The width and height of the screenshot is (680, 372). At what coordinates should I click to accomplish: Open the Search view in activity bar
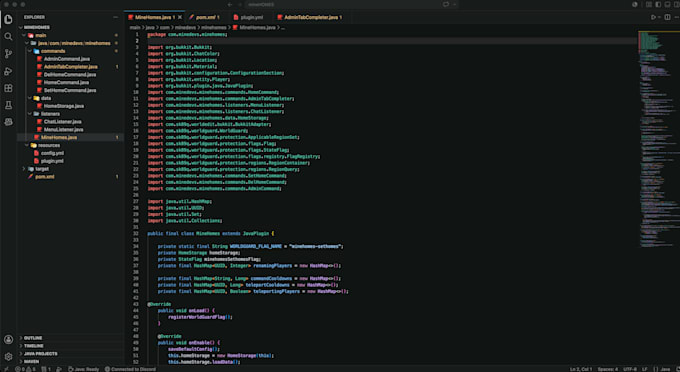8,36
